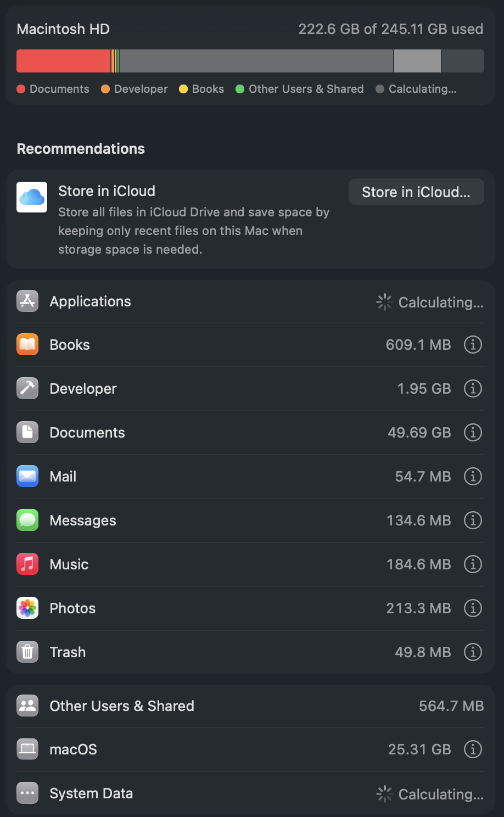View Messages storage info details
The image size is (504, 817).
(x=473, y=521)
